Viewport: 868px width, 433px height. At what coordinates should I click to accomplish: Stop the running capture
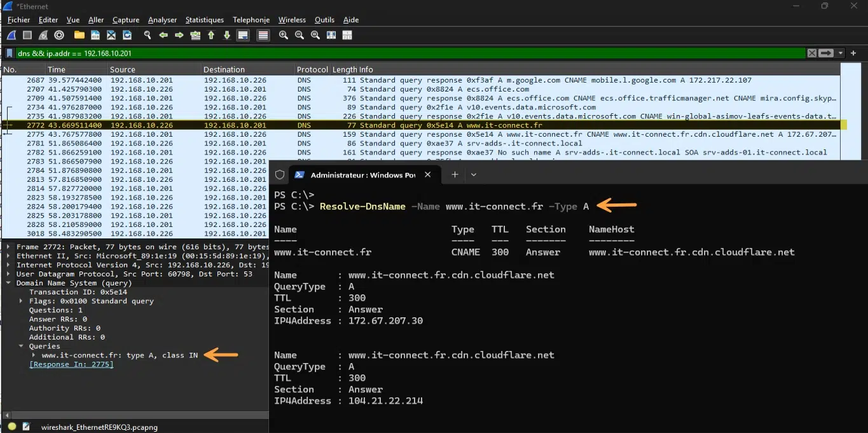27,35
